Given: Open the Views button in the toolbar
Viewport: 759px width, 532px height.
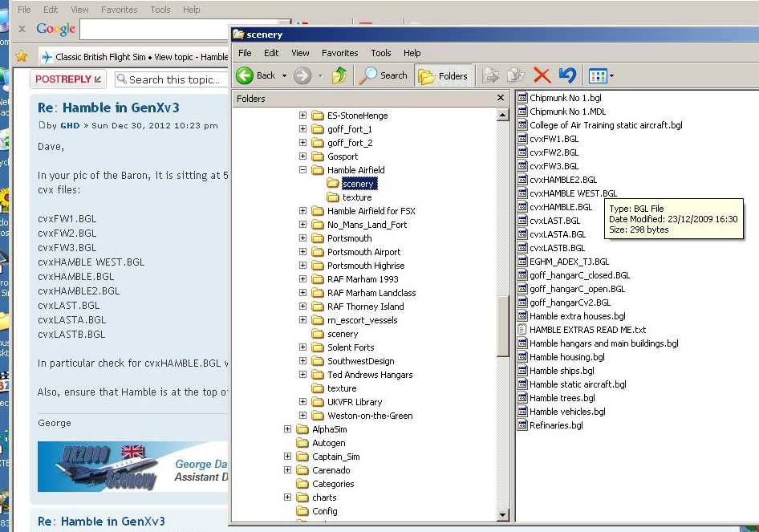Looking at the screenshot, I should (x=597, y=76).
